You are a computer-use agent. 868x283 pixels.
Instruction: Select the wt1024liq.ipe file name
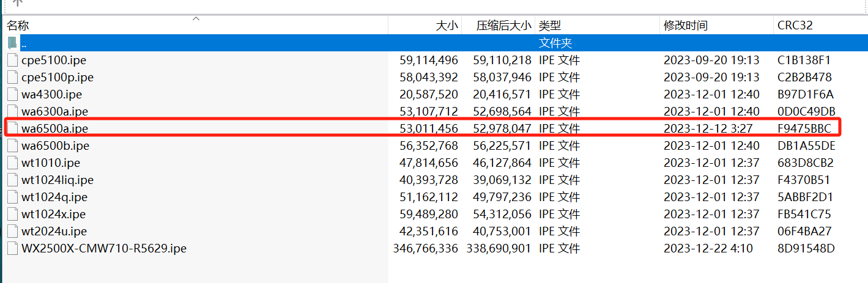click(57, 180)
